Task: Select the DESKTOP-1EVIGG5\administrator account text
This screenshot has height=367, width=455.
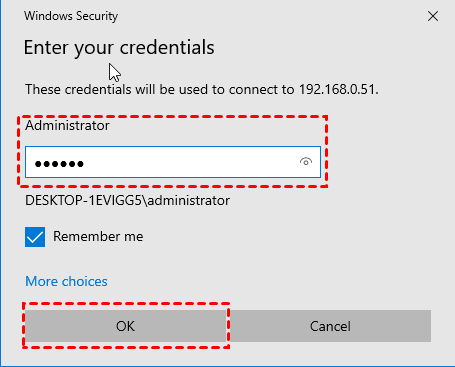Action: click(x=127, y=200)
